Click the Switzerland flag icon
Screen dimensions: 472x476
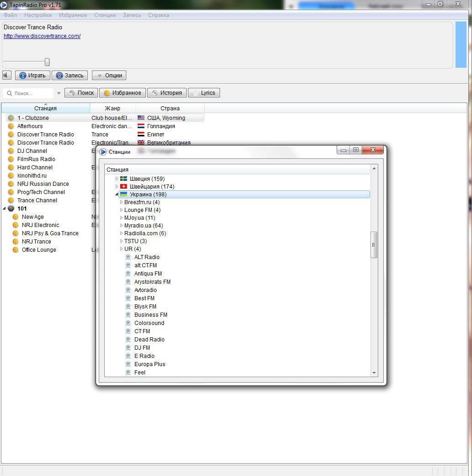tap(123, 186)
